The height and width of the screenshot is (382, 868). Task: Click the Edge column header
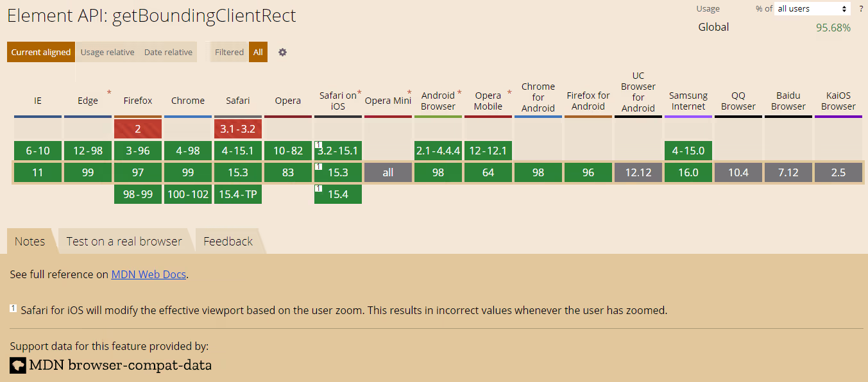pyautogui.click(x=88, y=101)
